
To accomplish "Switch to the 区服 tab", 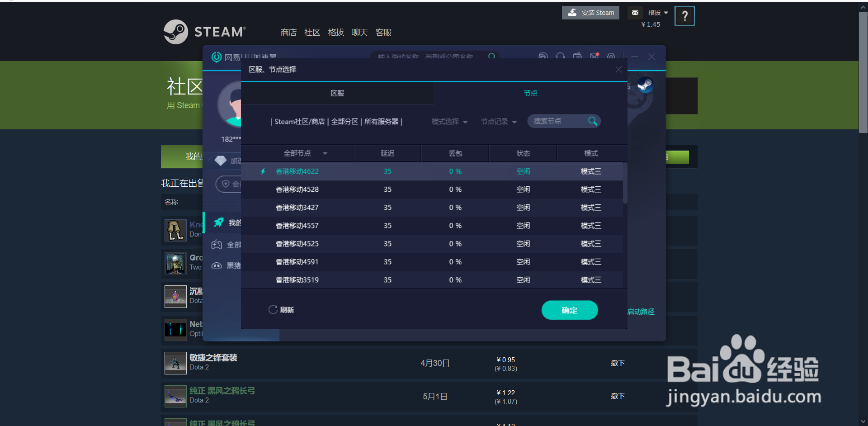I will click(x=337, y=93).
